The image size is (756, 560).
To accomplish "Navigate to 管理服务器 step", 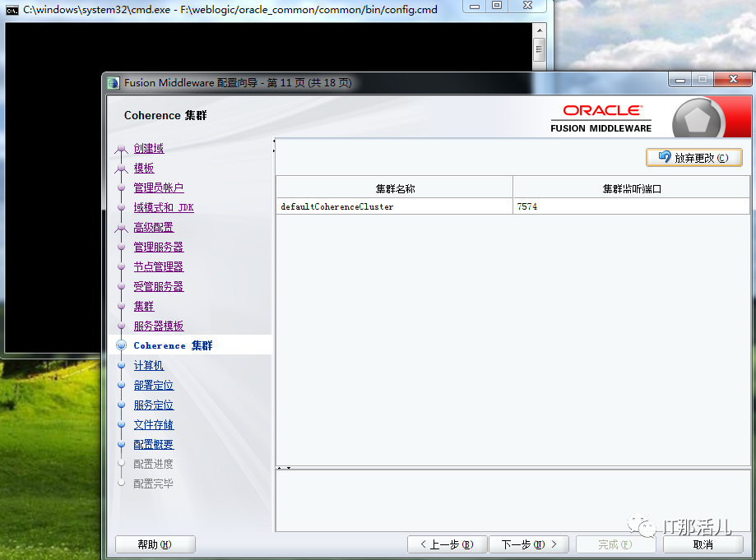I will pos(159,247).
